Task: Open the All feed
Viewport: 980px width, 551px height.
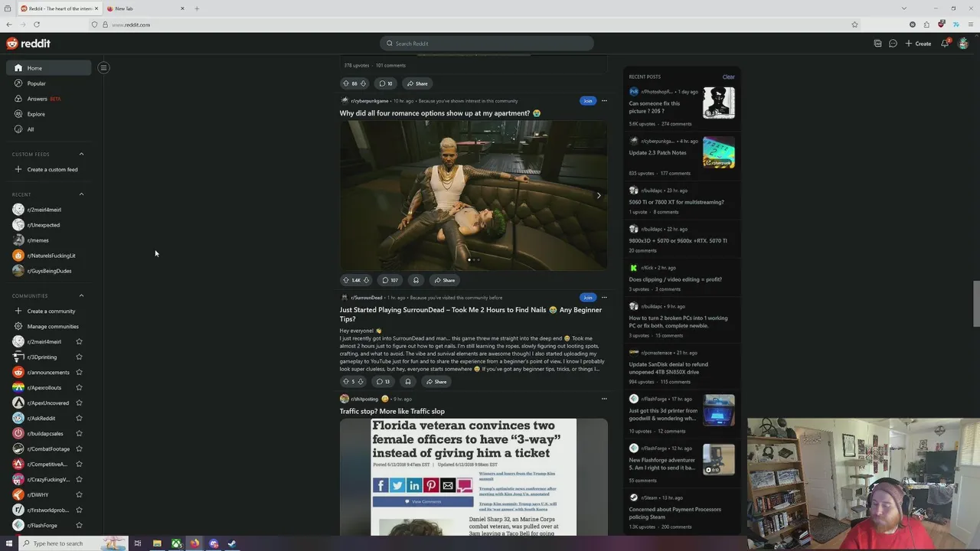Action: click(x=48, y=129)
